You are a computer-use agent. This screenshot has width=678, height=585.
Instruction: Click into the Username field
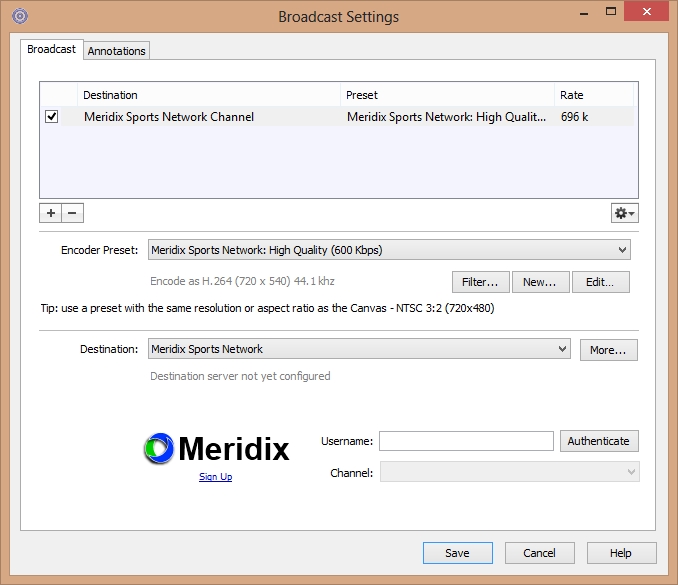point(465,441)
